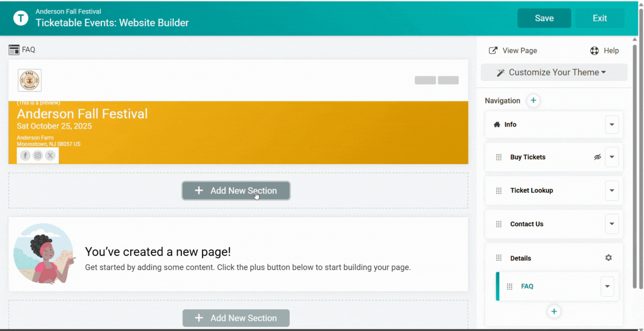644x331 pixels.
Task: Click the Instagram social icon
Action: pyautogui.click(x=38, y=156)
